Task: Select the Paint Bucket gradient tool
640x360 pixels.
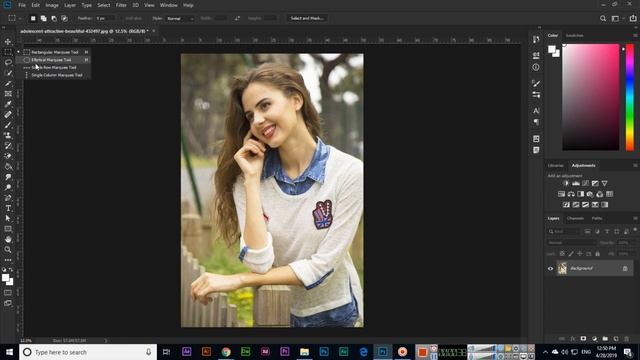Action: pos(8,167)
